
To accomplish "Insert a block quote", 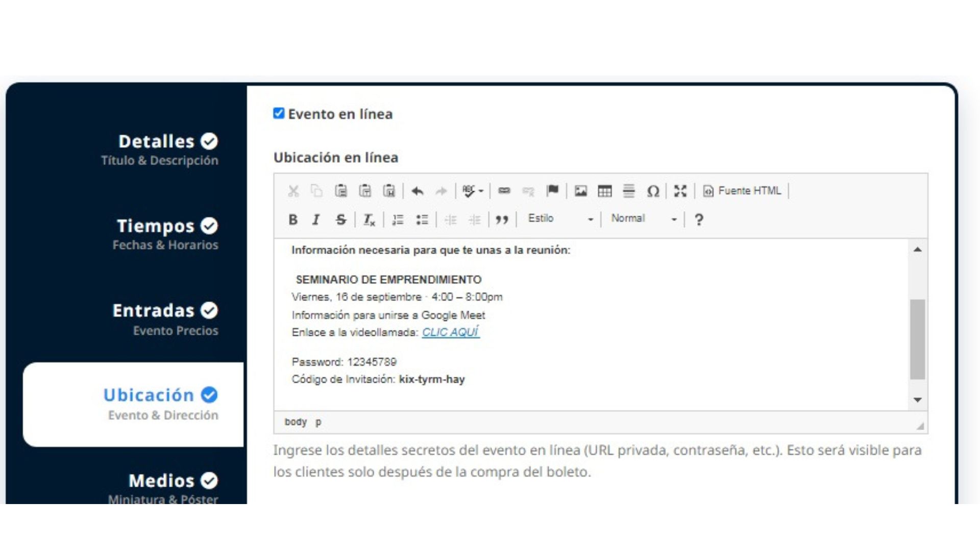I will pos(502,219).
